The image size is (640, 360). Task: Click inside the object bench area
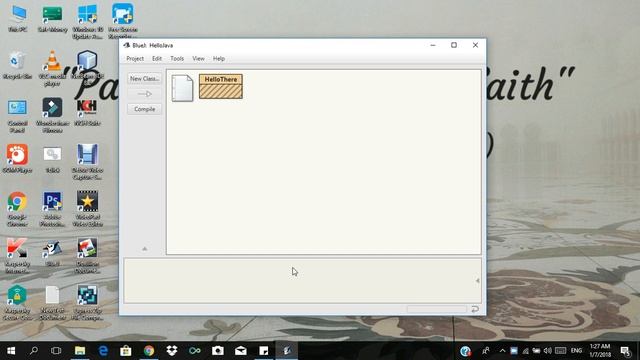coord(302,280)
